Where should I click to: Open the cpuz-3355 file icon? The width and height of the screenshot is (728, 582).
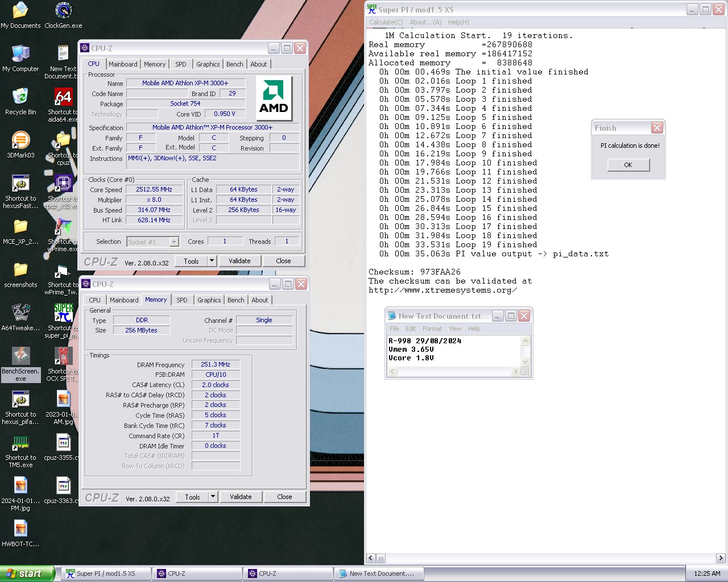coord(63,447)
